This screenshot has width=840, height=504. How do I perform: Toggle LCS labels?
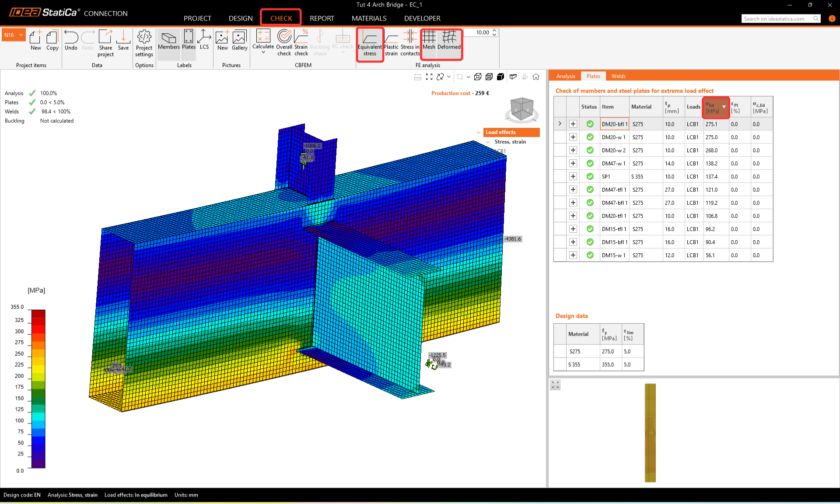(204, 40)
